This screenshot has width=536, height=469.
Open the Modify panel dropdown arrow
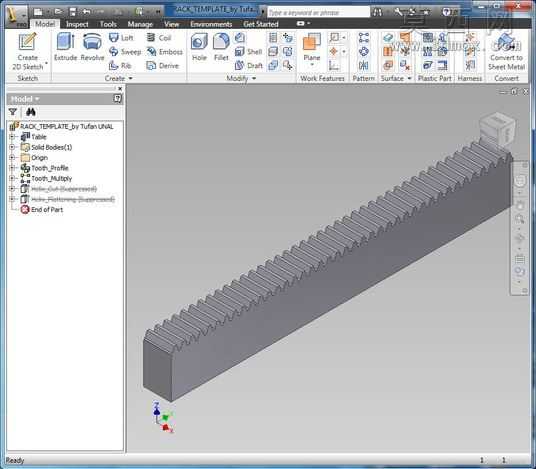254,78
